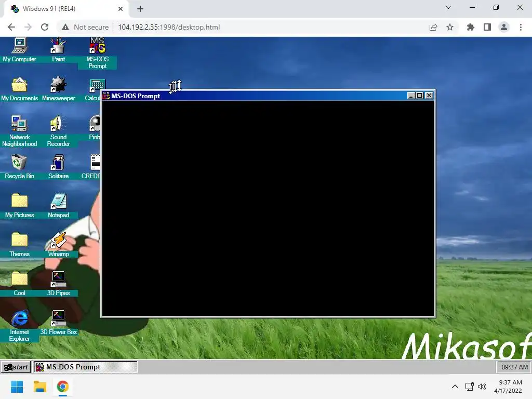Launch the Solitaire desktop shortcut

58,167
